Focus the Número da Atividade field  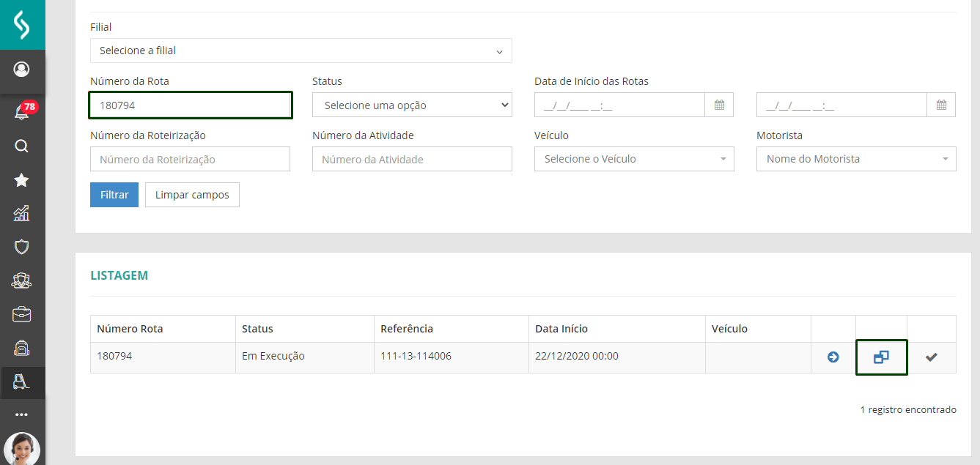411,159
